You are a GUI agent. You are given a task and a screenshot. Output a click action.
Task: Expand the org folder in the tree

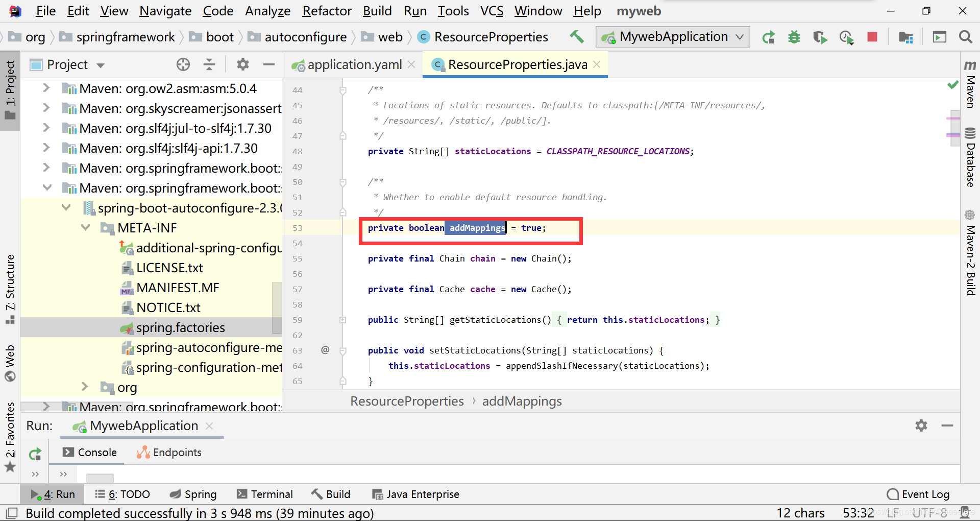[85, 387]
